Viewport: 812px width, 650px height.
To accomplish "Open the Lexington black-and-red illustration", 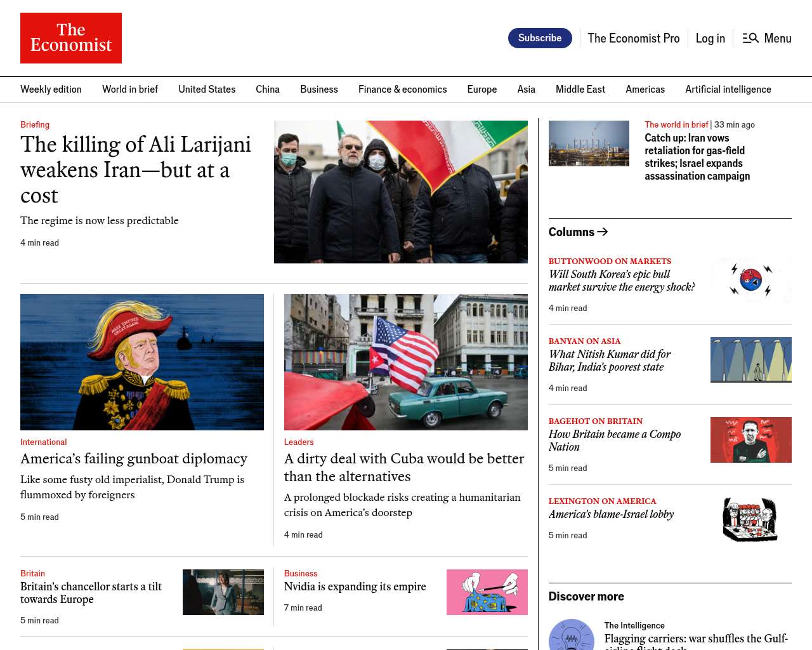I will [751, 520].
